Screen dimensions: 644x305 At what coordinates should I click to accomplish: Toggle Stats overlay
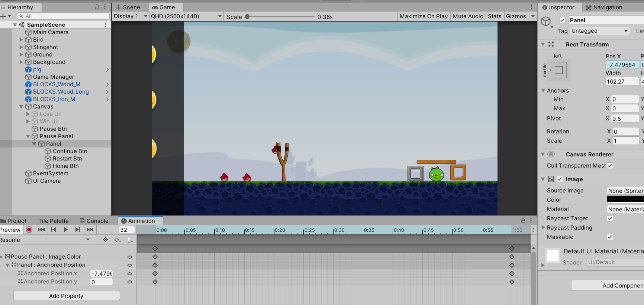tap(495, 16)
